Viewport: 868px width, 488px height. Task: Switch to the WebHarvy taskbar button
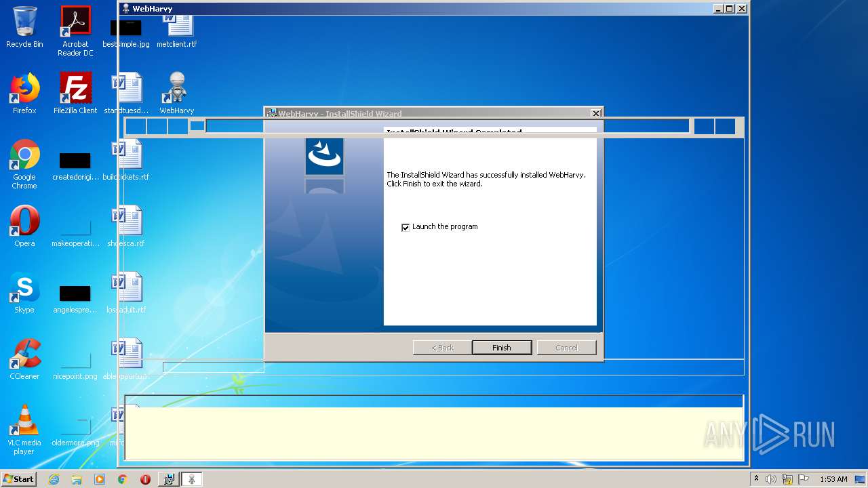192,479
